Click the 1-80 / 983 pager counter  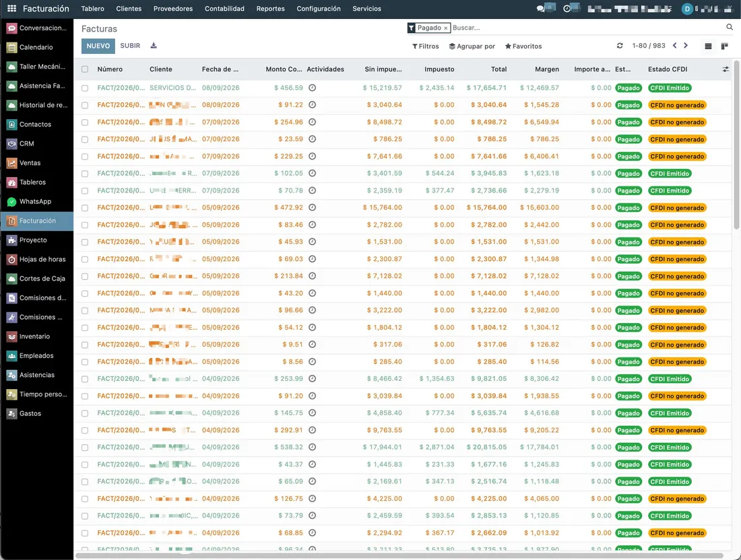[x=648, y=46]
